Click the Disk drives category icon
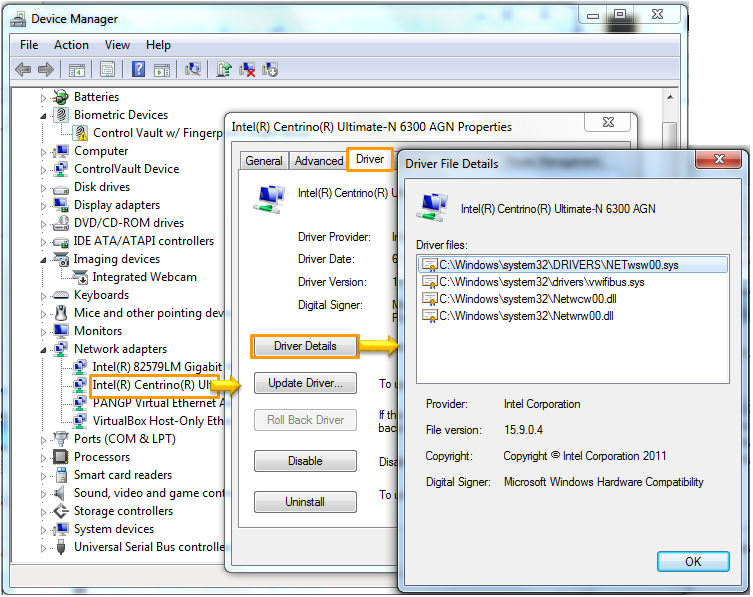Image resolution: width=753 pixels, height=597 pixels. [x=61, y=188]
